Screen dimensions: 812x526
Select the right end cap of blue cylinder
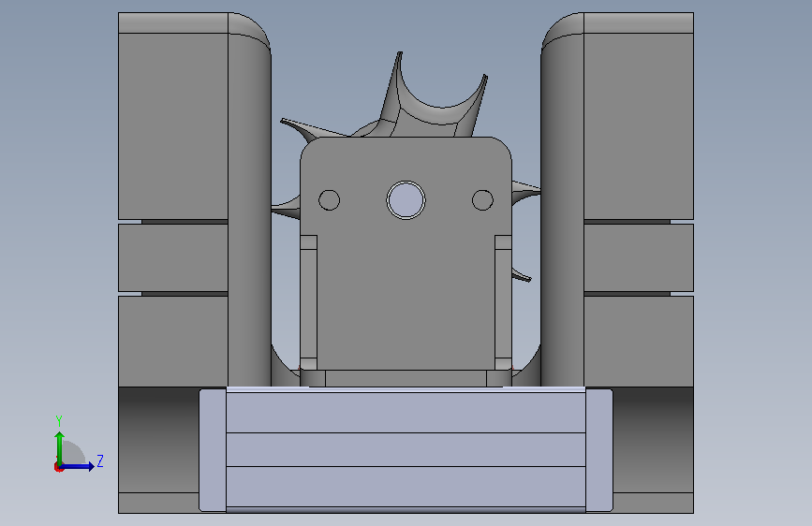[599, 450]
